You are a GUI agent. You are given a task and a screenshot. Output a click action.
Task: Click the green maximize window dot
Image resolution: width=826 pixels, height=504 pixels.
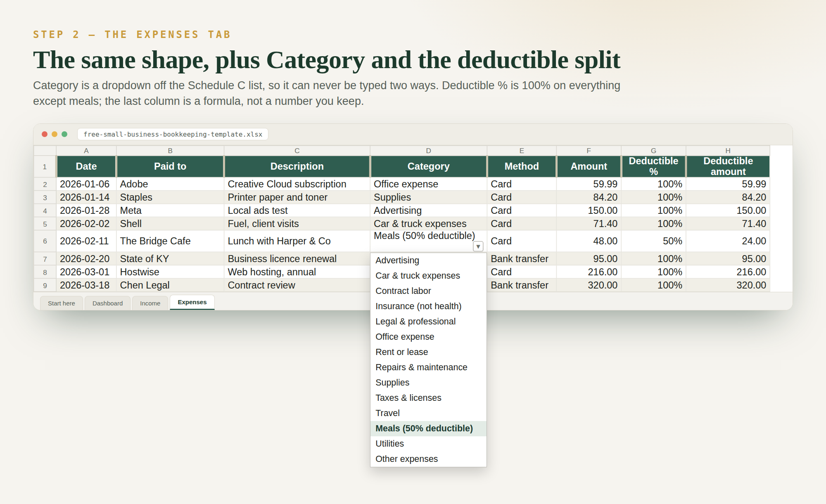[x=64, y=134]
